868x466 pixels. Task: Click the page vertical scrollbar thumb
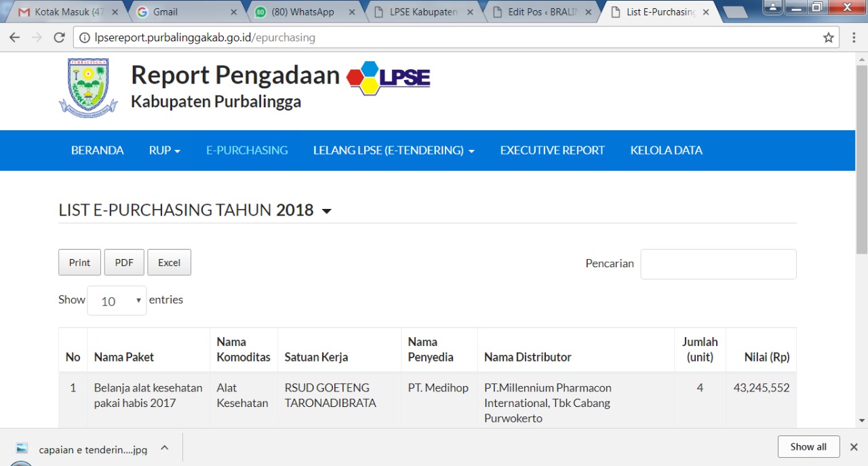[x=862, y=159]
